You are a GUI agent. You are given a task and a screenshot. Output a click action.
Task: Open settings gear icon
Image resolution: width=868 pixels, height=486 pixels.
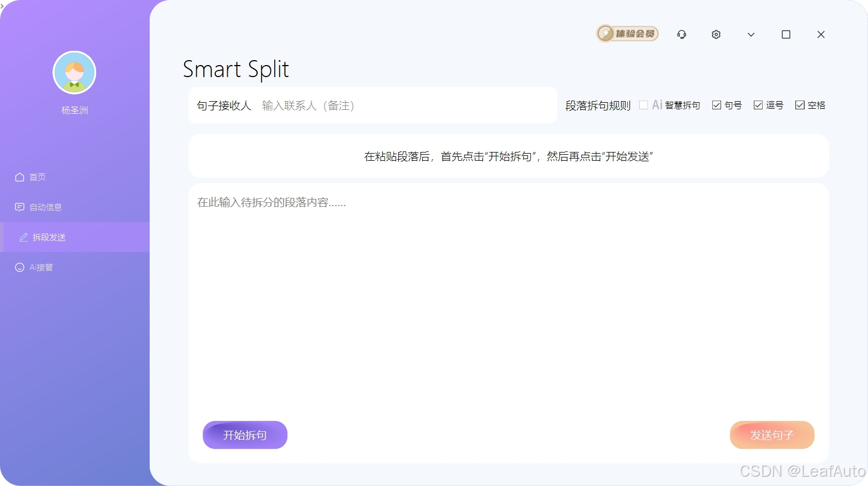pyautogui.click(x=716, y=34)
